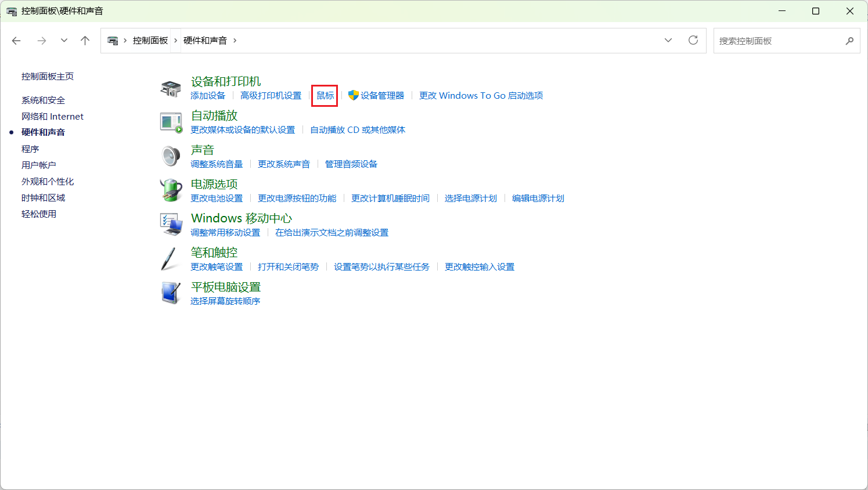Click the 高级打印机设置 link
The width and height of the screenshot is (868, 490).
271,96
